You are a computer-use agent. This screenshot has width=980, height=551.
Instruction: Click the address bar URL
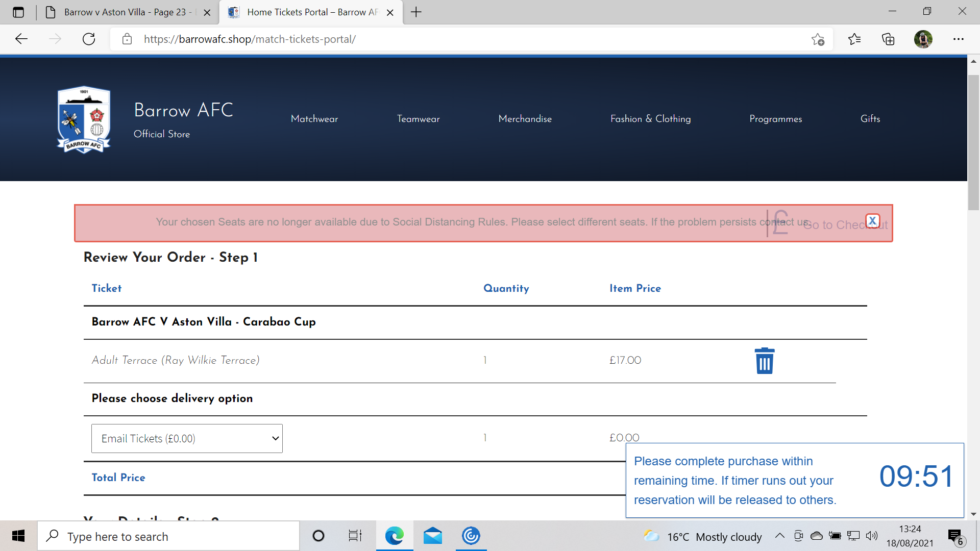point(250,39)
